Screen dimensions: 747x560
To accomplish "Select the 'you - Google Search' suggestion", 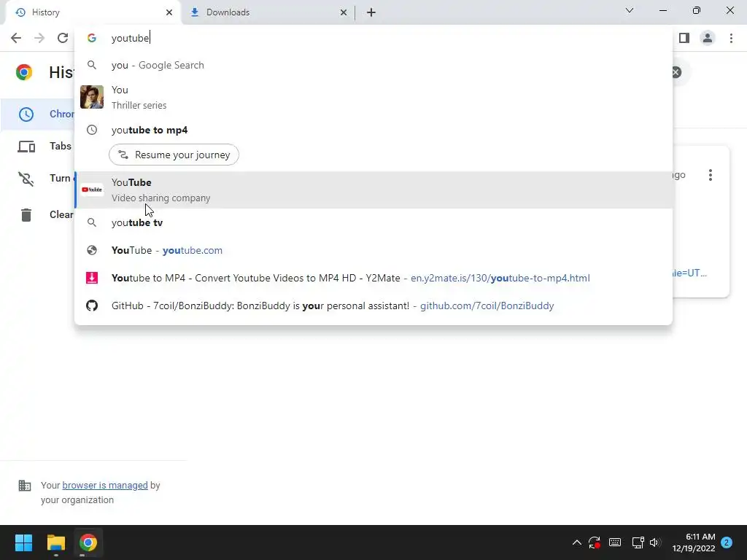I will (373, 65).
